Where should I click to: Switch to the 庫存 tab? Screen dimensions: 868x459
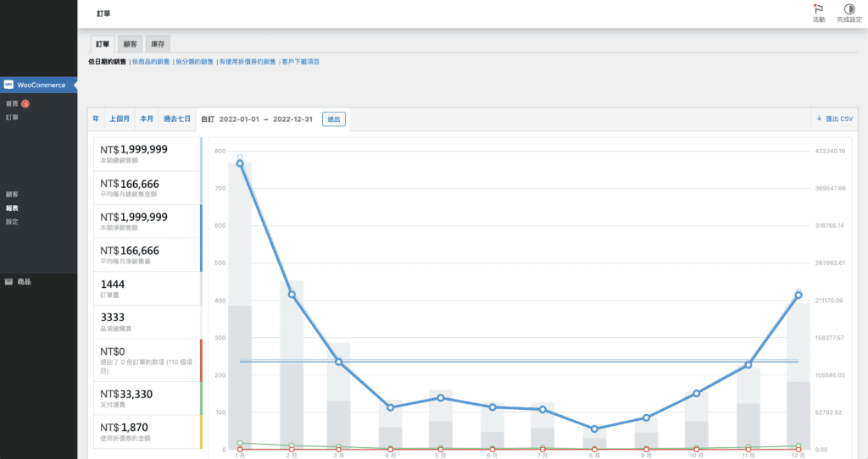pos(158,43)
